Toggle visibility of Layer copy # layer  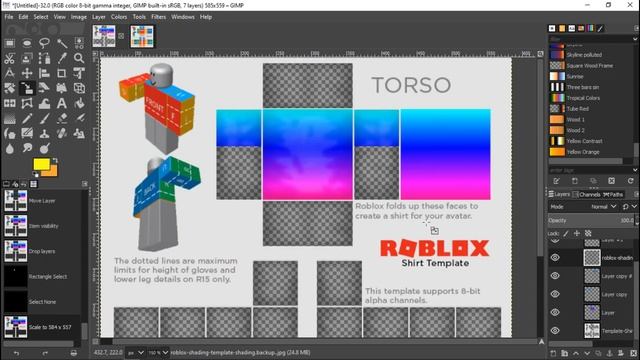click(555, 276)
